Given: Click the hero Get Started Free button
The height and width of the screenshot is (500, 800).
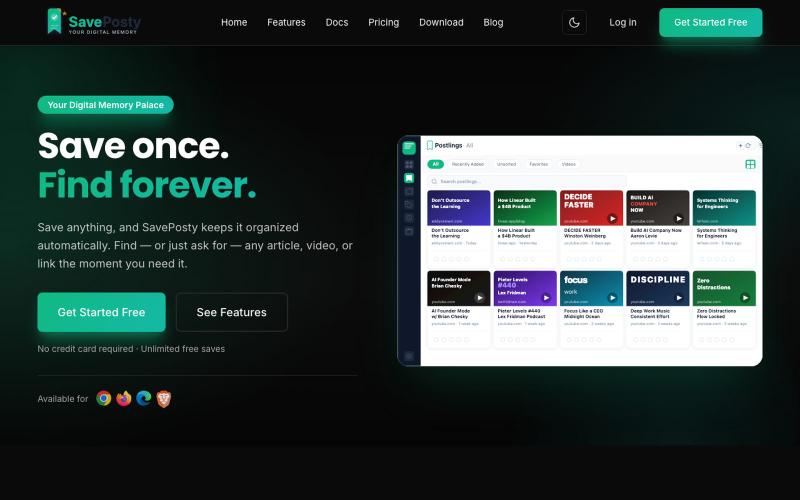Looking at the screenshot, I should point(102,312).
